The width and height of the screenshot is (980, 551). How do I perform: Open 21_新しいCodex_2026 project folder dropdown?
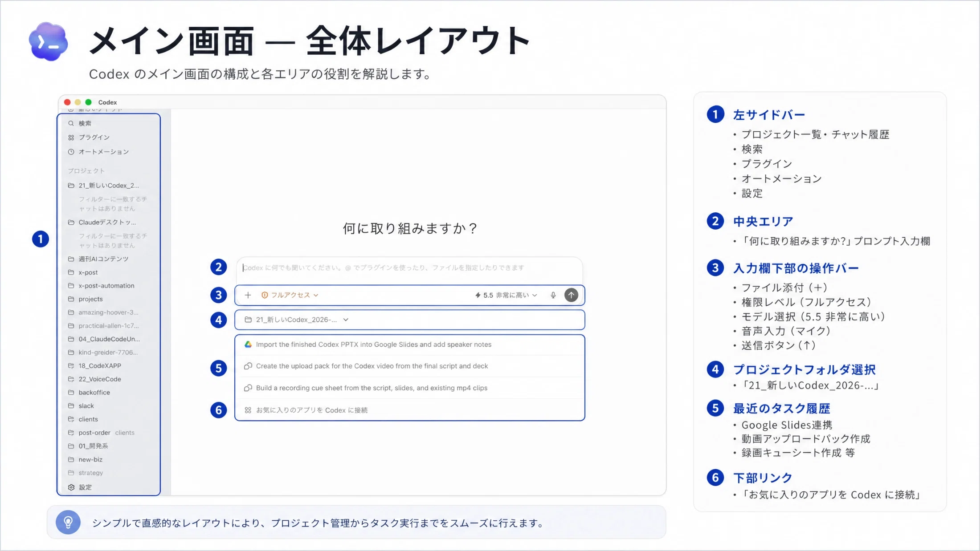(297, 320)
